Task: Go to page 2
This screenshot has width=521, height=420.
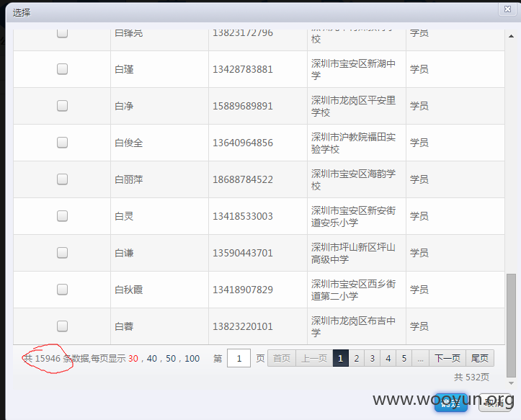Action: 356,358
